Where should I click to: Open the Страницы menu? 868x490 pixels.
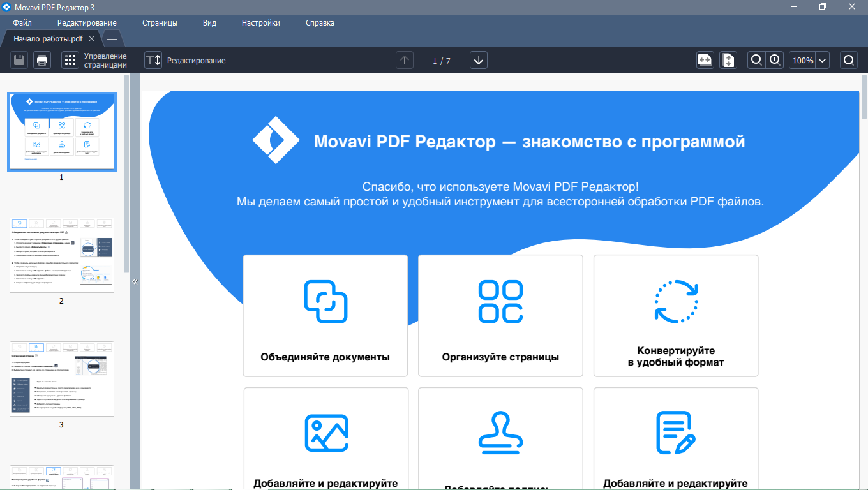tap(160, 23)
